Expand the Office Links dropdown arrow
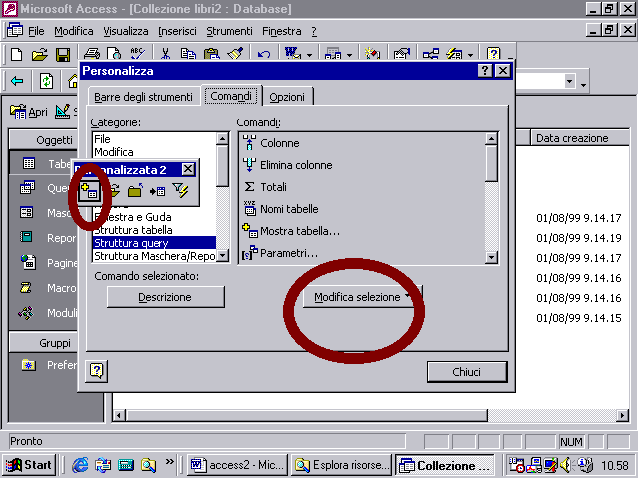The image size is (638, 478). click(x=310, y=55)
